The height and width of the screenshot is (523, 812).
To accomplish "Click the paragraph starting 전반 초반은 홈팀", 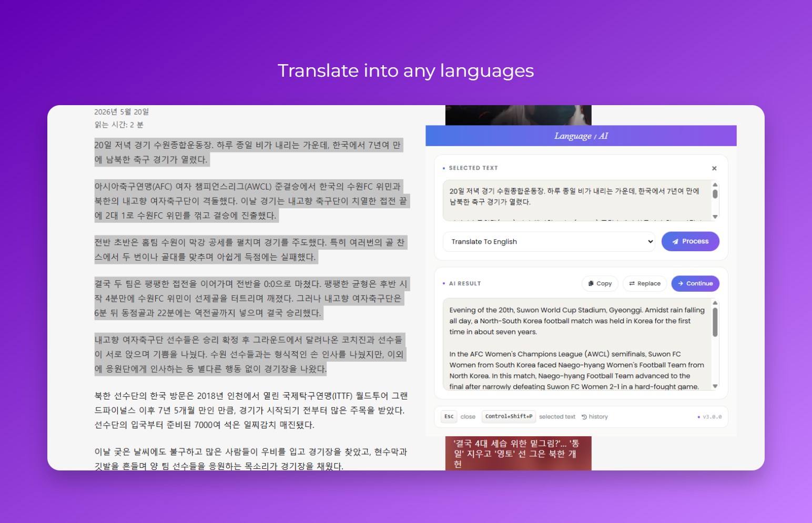I will coord(250,250).
